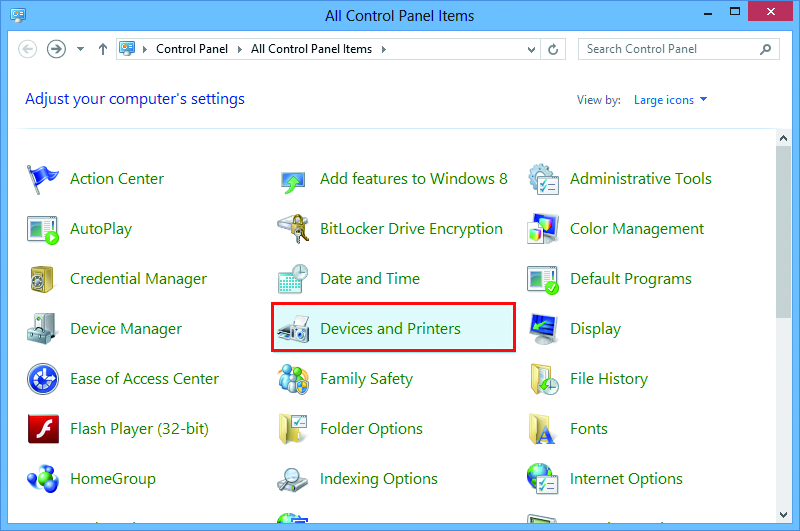Click the Date and Time calendar icon

click(x=293, y=279)
